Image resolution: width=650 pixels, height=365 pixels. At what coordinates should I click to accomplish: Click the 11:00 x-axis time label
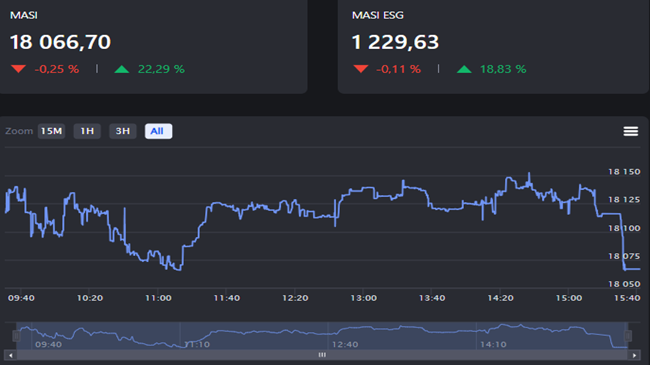click(158, 298)
